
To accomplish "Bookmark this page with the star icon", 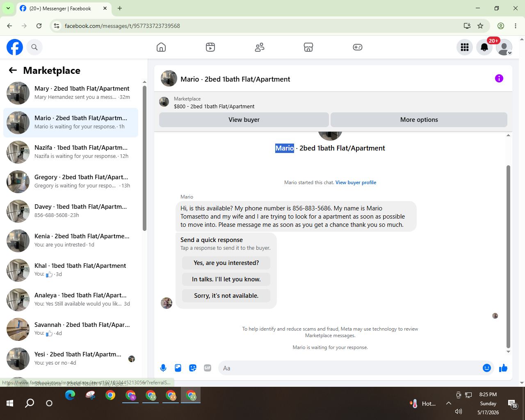I will click(x=480, y=26).
